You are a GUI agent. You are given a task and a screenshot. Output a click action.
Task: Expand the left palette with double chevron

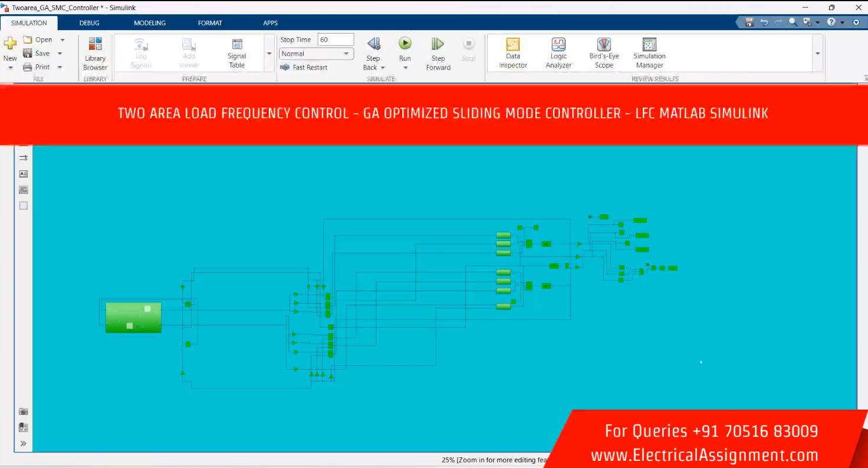[24, 443]
